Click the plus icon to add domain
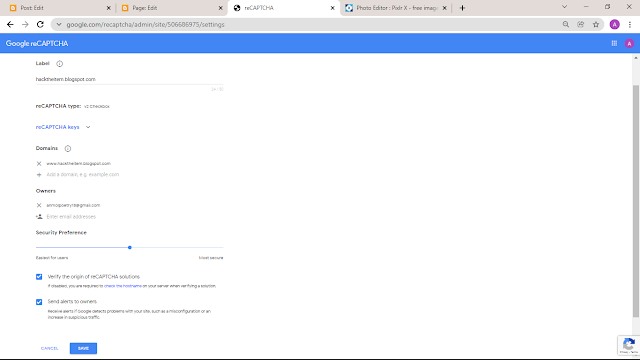The image size is (640, 360). (39, 175)
